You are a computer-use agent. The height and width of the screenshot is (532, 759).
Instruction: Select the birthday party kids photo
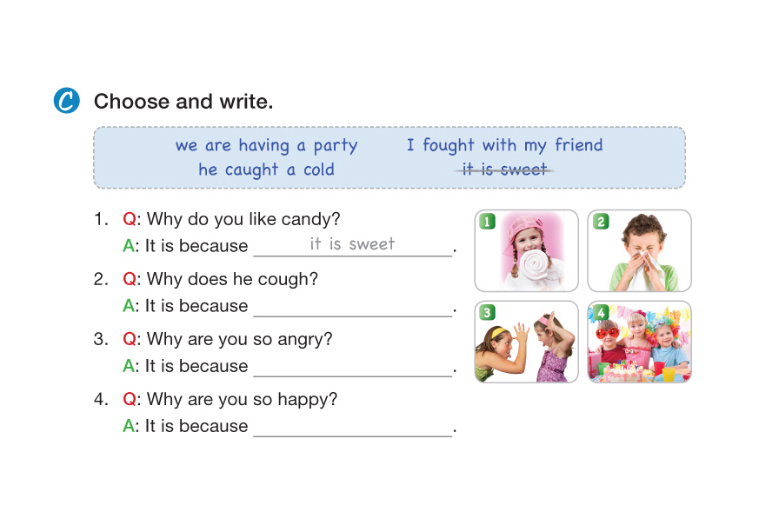pyautogui.click(x=639, y=342)
